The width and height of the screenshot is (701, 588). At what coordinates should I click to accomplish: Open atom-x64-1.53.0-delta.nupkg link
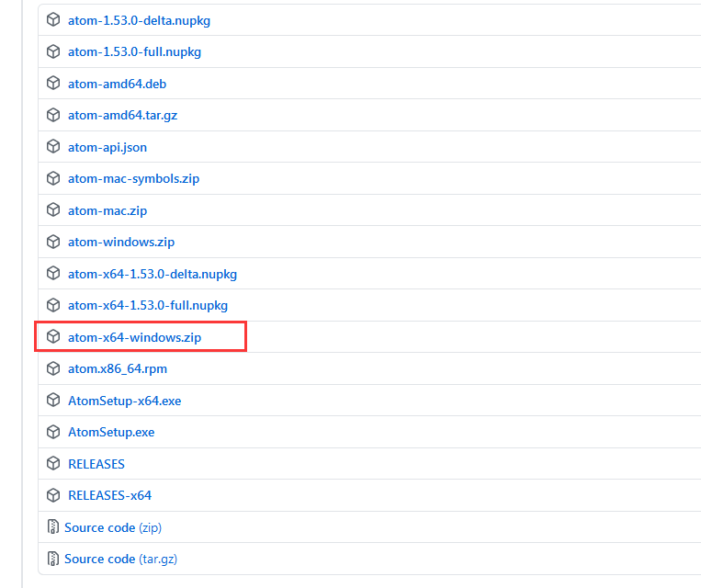[153, 274]
